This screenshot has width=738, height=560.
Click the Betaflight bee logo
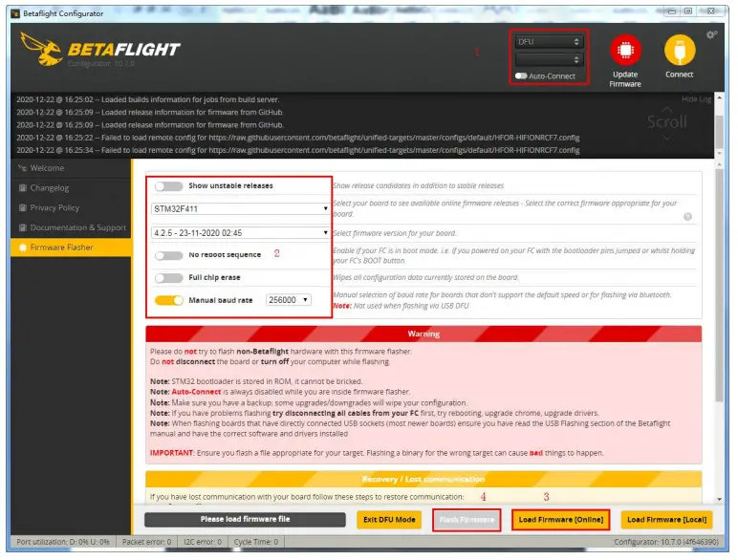tap(41, 49)
